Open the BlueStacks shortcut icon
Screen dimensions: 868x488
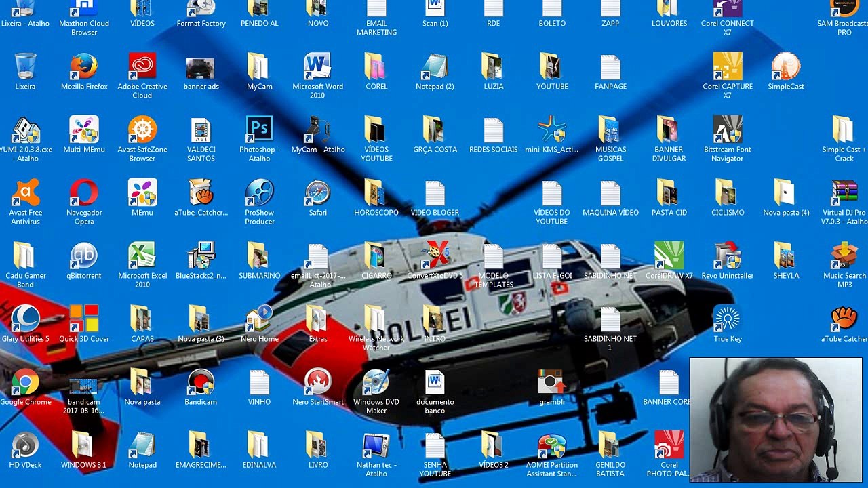pyautogui.click(x=201, y=256)
